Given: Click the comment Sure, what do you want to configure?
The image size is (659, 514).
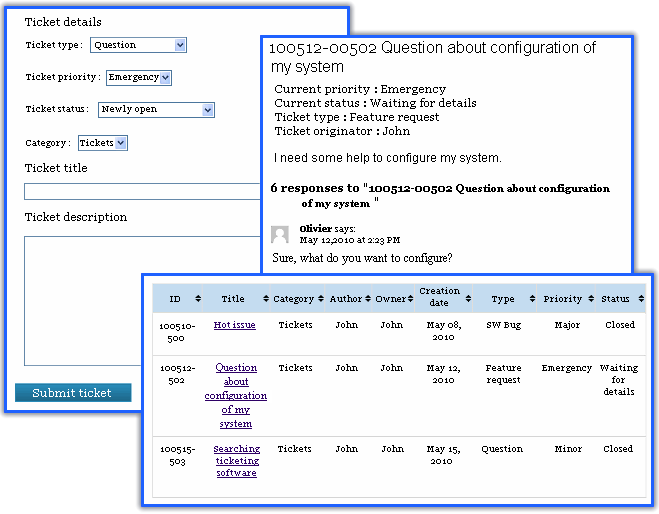Looking at the screenshot, I should click(362, 258).
